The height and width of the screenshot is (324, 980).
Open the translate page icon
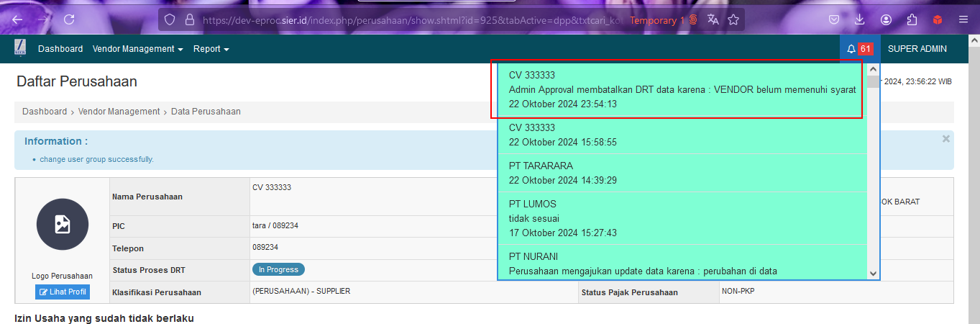pos(713,20)
